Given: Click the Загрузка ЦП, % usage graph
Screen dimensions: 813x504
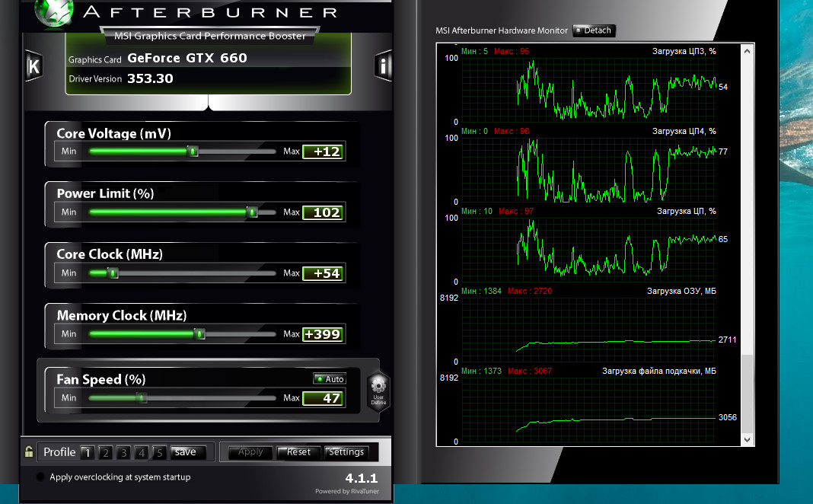Looking at the screenshot, I should tap(588, 250).
